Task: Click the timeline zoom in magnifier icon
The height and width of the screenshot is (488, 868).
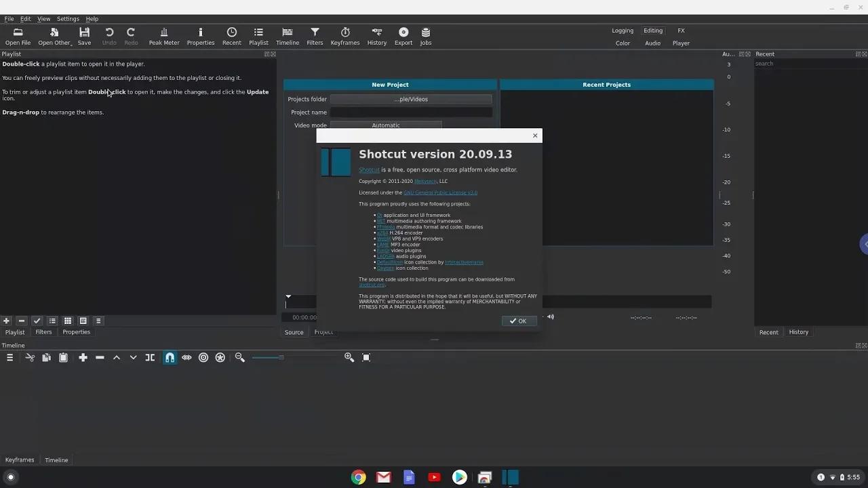Action: coord(349,357)
